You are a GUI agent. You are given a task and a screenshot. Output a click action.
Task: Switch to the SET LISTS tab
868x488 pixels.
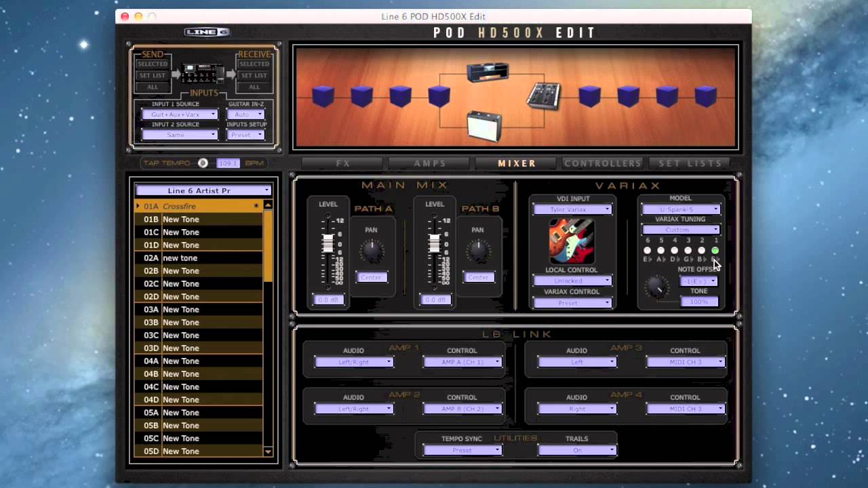click(x=690, y=163)
